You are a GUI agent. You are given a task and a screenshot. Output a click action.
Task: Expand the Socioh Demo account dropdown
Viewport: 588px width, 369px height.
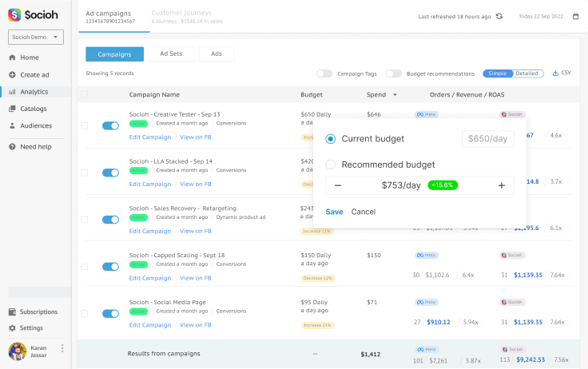pyautogui.click(x=35, y=38)
